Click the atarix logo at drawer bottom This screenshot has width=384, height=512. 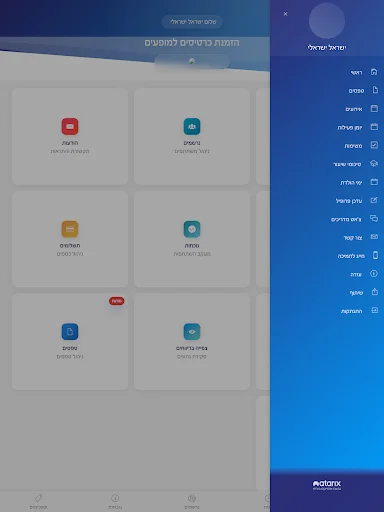327,485
